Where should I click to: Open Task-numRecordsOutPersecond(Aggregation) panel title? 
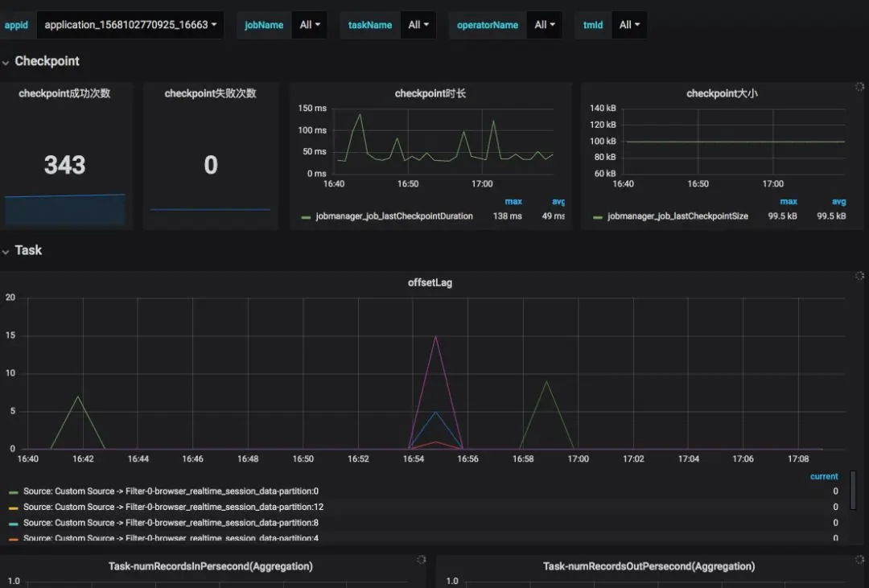[649, 566]
